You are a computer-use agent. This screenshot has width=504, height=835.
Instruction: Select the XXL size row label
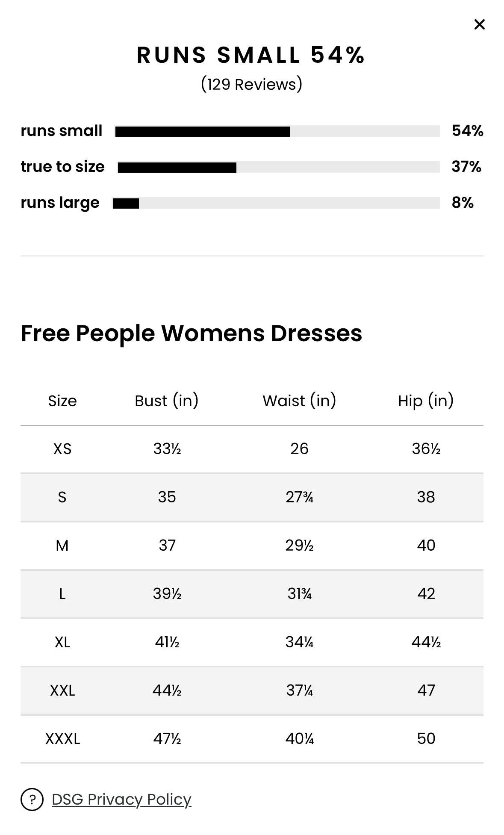62,690
